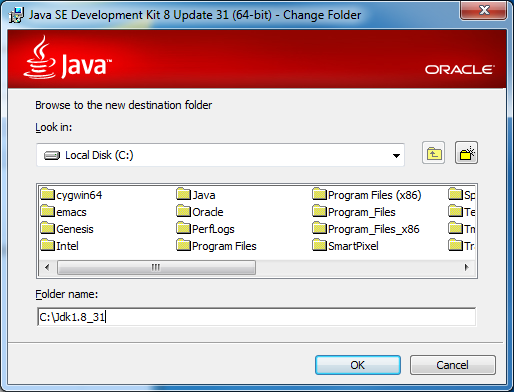The height and width of the screenshot is (392, 514).
Task: Select the cygwin64 folder icon
Action: coord(47,194)
